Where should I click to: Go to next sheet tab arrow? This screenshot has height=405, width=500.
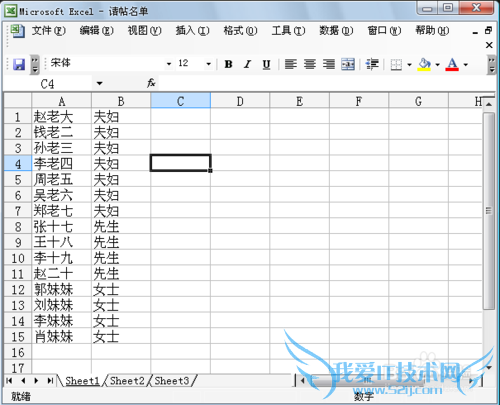coord(36,381)
